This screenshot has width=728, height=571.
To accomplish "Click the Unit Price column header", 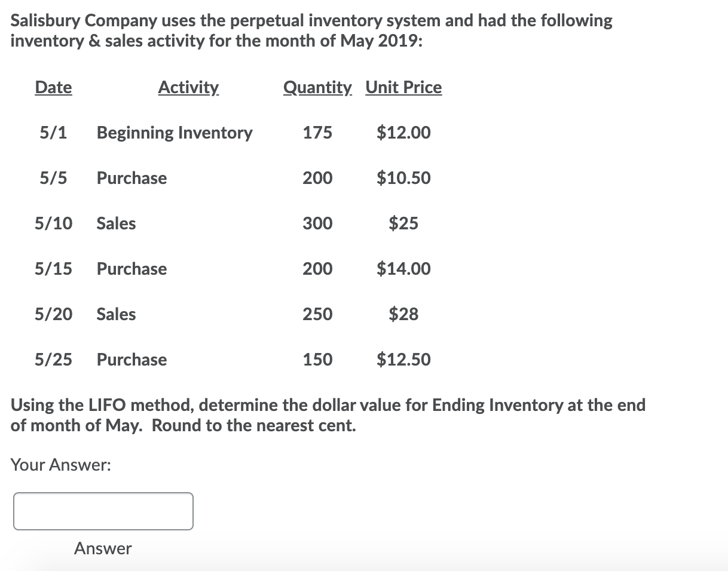I will pyautogui.click(x=403, y=87).
